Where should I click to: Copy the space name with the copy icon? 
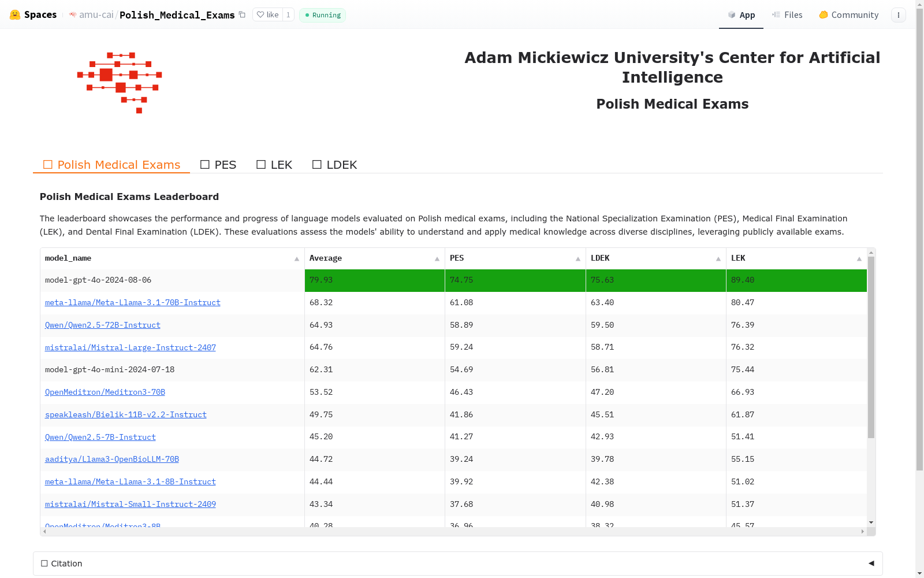(243, 15)
